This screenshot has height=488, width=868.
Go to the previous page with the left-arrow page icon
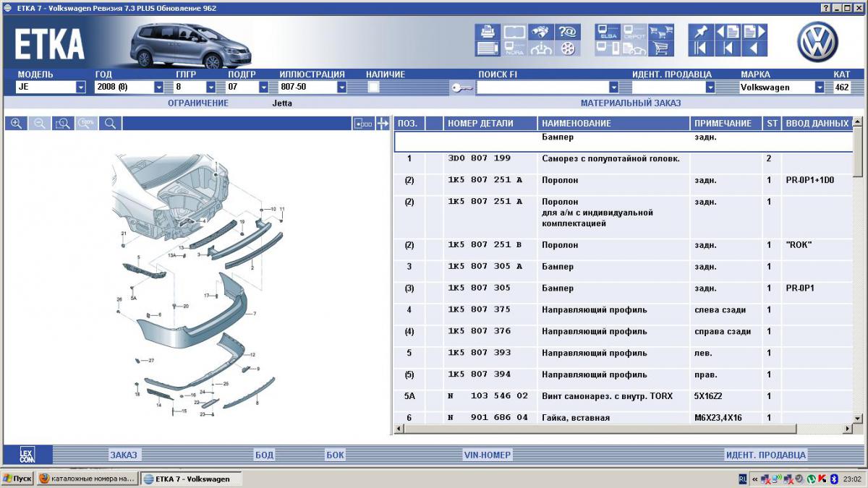pyautogui.click(x=727, y=32)
